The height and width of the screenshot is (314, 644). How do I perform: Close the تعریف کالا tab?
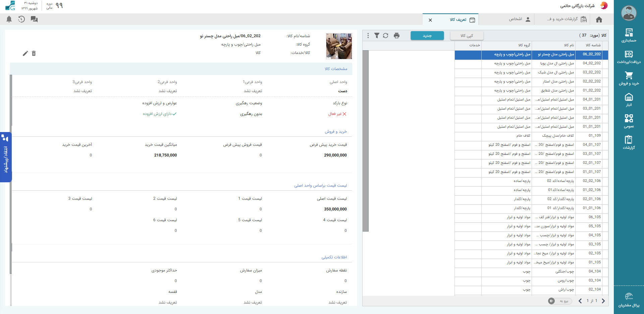pos(430,20)
